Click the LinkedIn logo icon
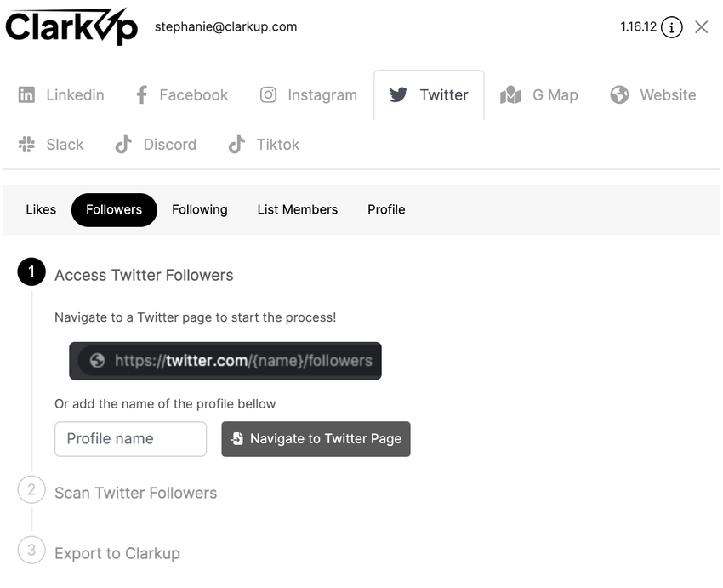 coord(27,95)
